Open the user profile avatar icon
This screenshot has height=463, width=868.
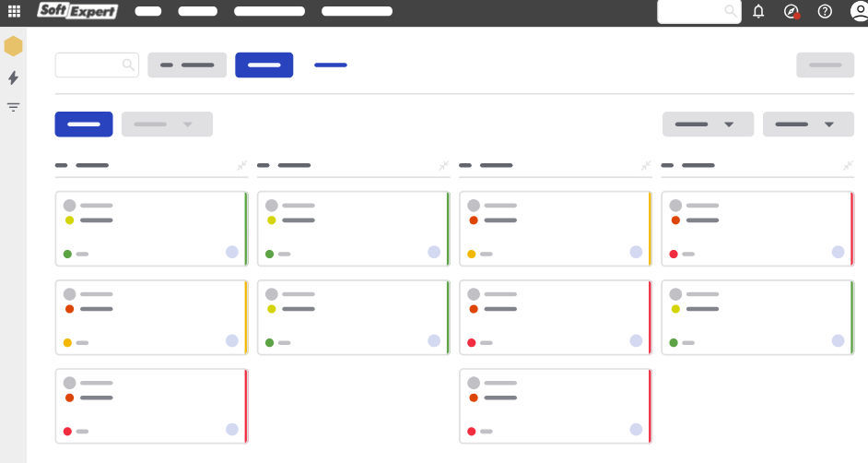coord(858,12)
